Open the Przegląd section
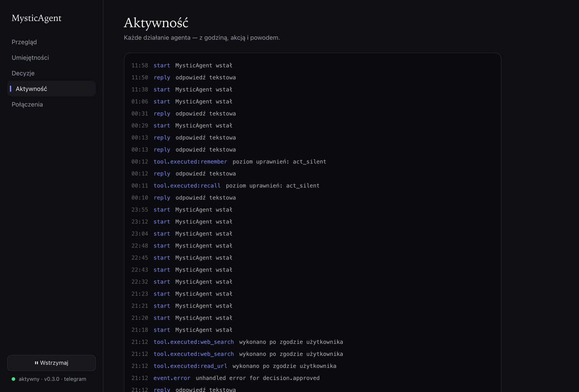This screenshot has width=579, height=392. tap(24, 42)
